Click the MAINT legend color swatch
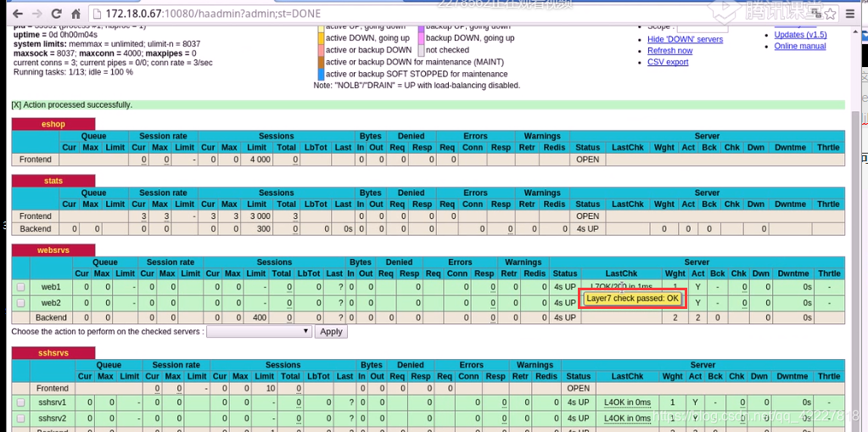The height and width of the screenshot is (432, 868). coord(321,62)
